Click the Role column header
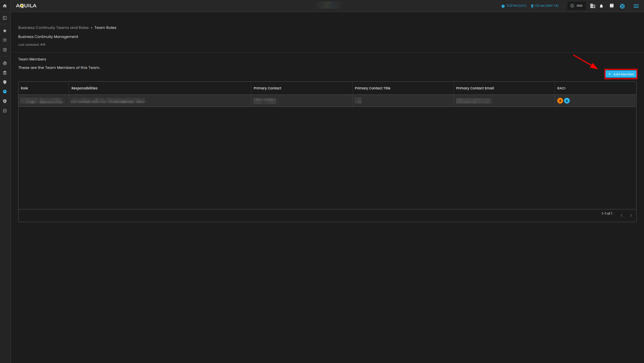Viewport: 644px width, 363px height. point(25,88)
